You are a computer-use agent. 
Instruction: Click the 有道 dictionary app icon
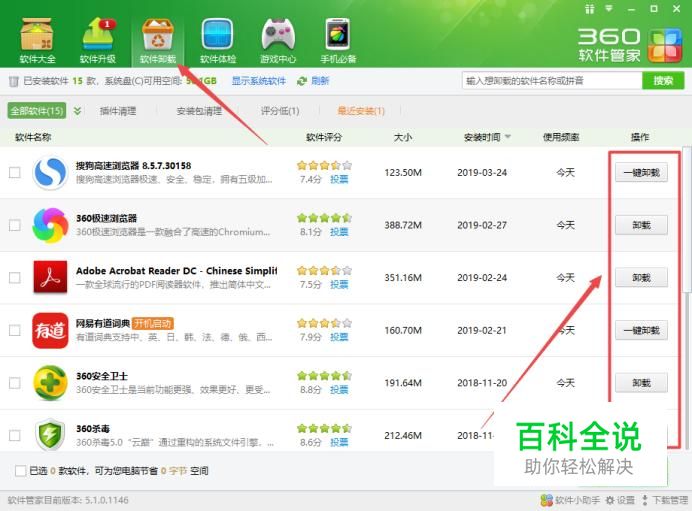[x=50, y=330]
